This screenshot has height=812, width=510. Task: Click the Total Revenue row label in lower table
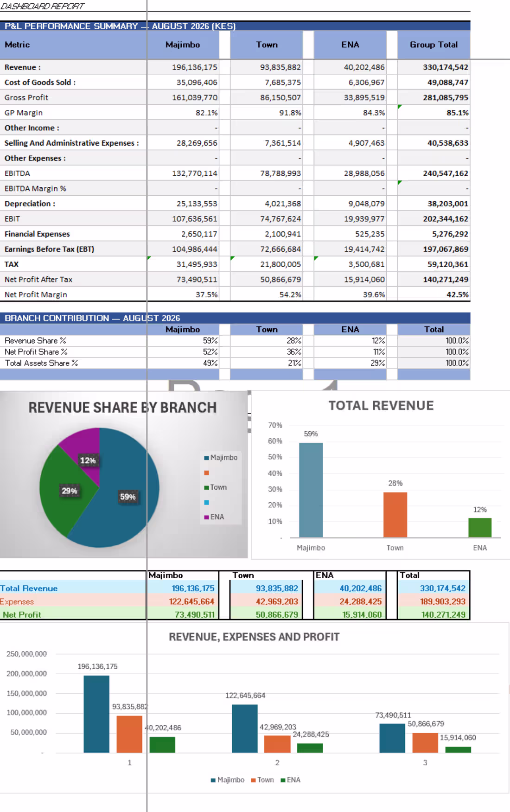pyautogui.click(x=29, y=588)
